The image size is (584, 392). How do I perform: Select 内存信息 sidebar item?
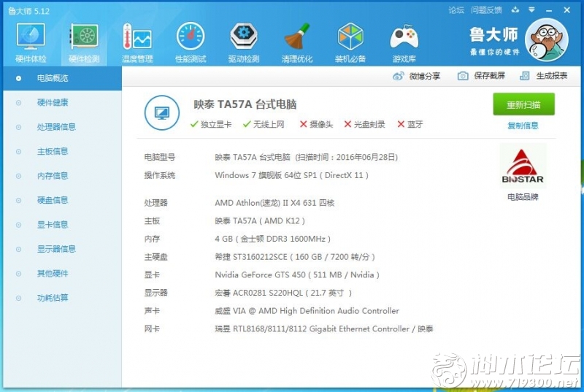[x=62, y=176]
